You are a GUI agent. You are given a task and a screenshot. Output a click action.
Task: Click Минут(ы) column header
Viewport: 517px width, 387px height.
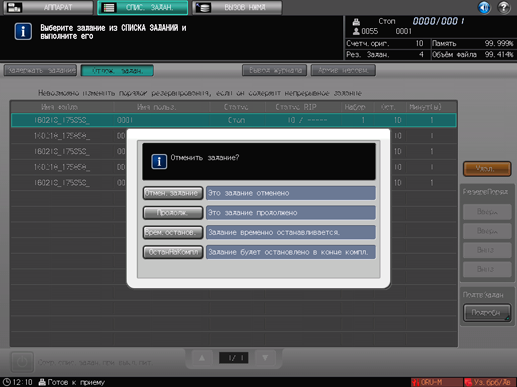click(x=425, y=107)
